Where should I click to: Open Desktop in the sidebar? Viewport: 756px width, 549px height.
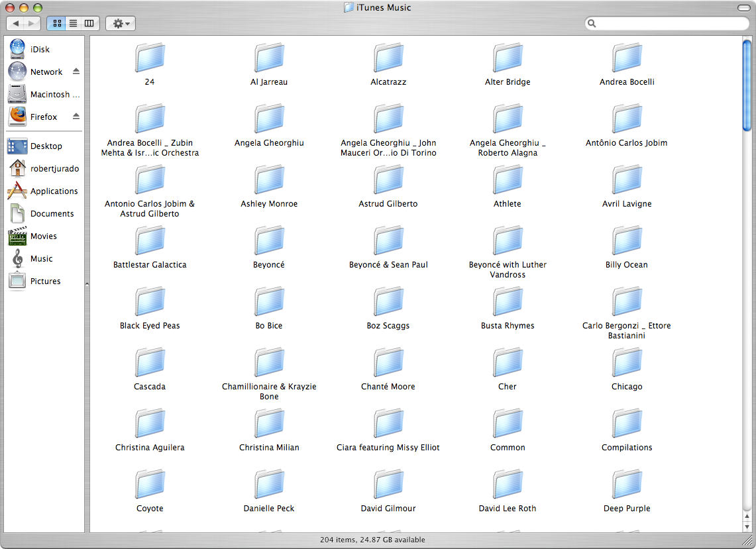34,146
